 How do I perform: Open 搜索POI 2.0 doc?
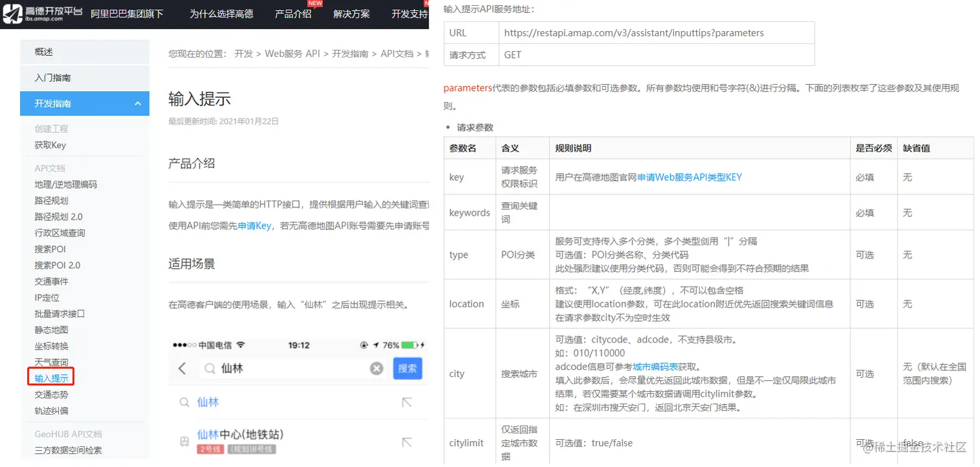(x=57, y=265)
